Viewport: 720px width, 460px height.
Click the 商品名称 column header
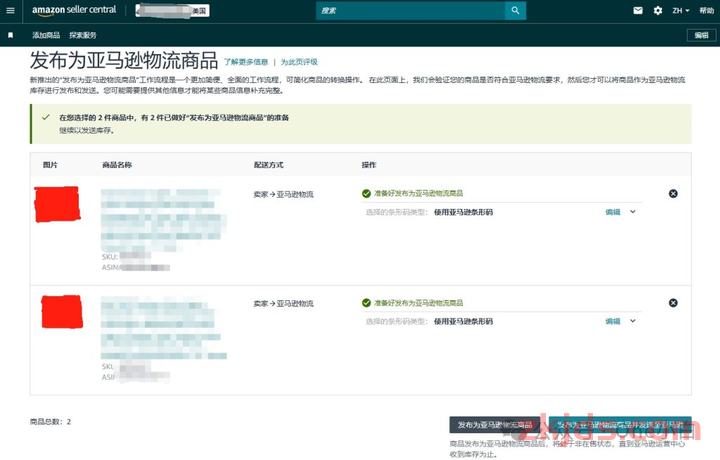[117, 165]
